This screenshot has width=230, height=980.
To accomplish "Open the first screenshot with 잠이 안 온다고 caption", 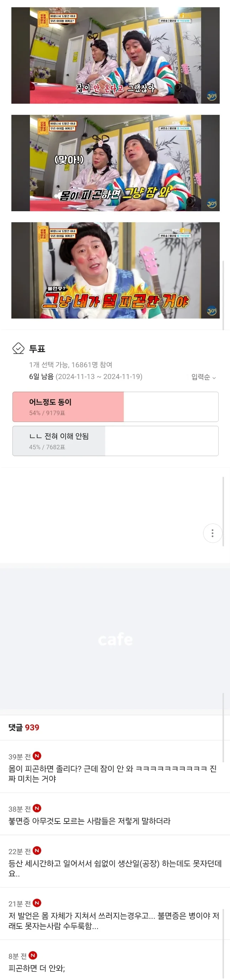I will (115, 56).
